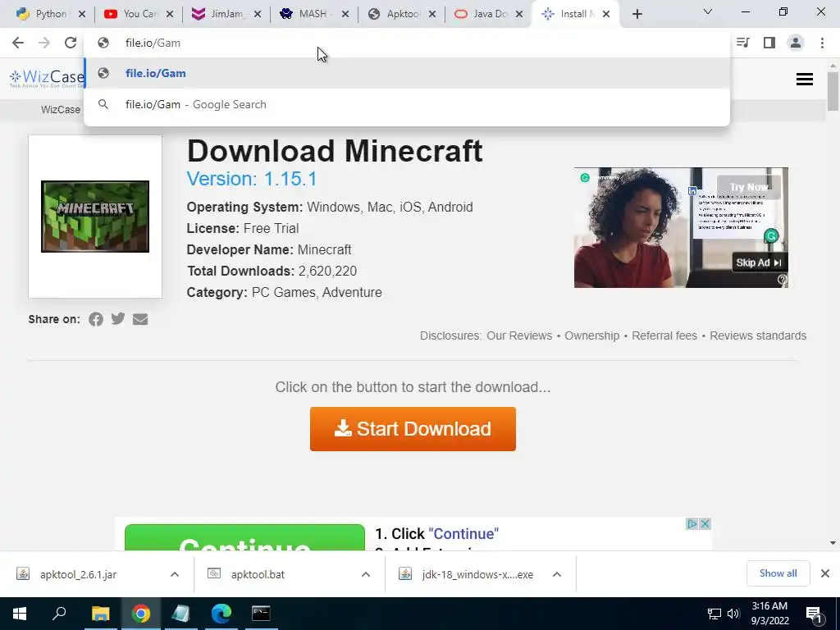Close the active Install tab
The height and width of the screenshot is (630, 840).
pyautogui.click(x=606, y=14)
